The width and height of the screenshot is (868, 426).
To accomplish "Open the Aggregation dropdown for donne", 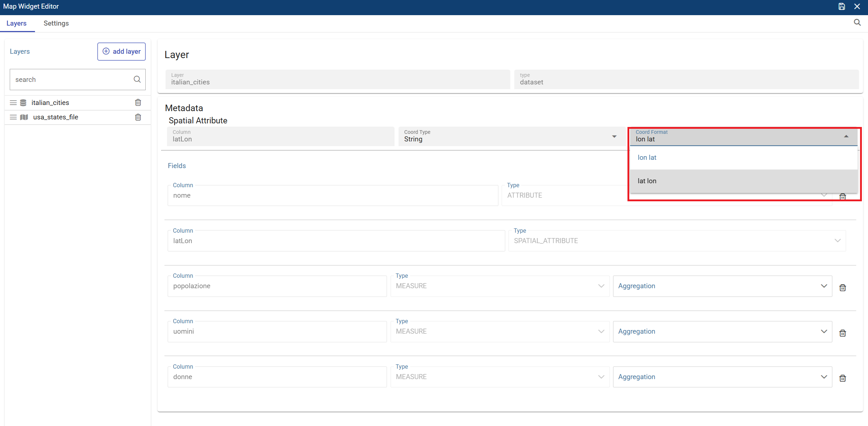I will coord(722,377).
